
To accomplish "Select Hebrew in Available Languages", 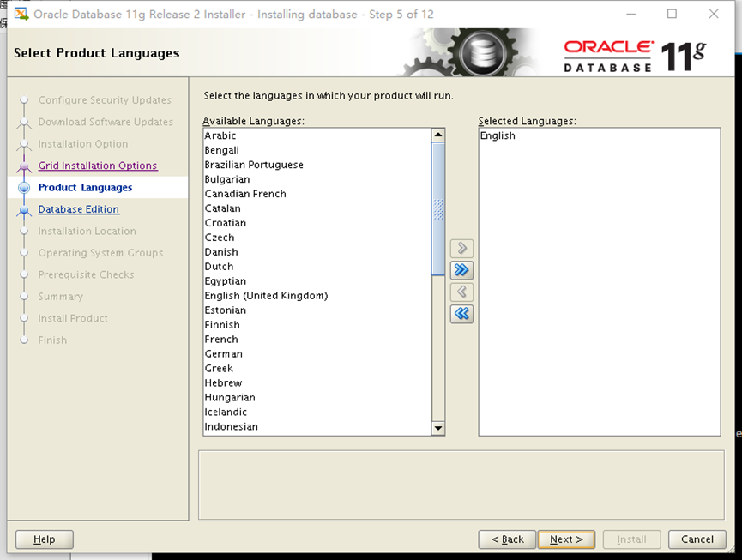I will [317, 383].
